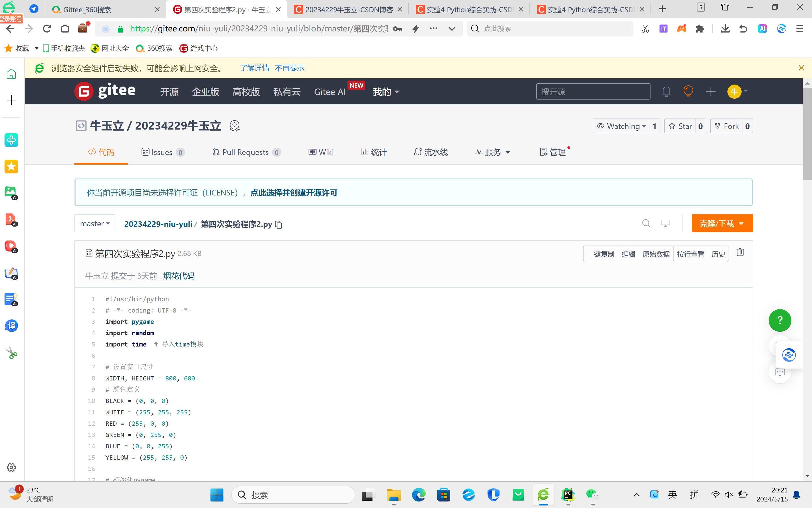The height and width of the screenshot is (508, 812).
Task: Open the 流水线 tab
Action: pos(431,152)
